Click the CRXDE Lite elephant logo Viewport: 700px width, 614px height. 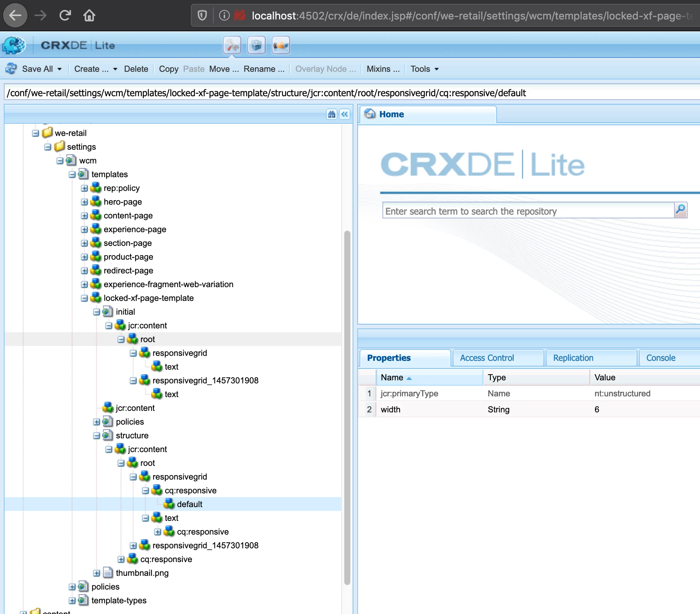tap(14, 45)
